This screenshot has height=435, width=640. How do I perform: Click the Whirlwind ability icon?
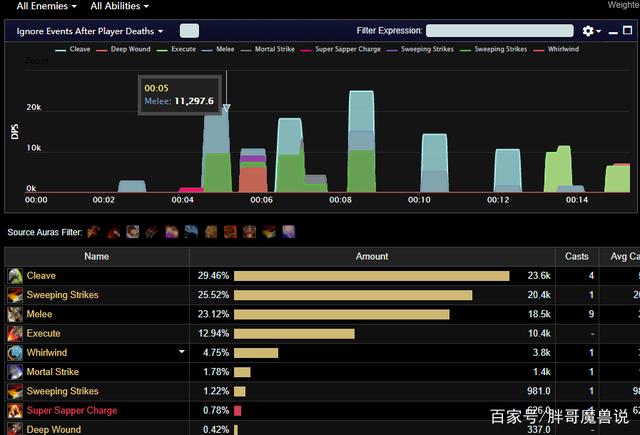coord(15,353)
